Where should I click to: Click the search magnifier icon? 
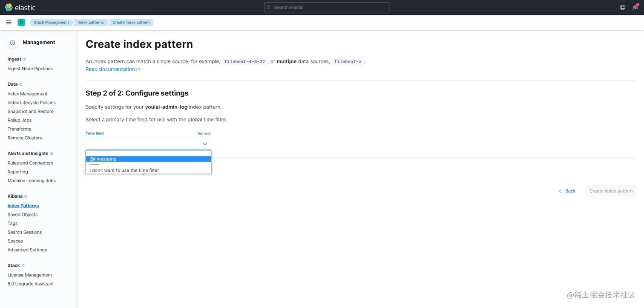tap(269, 7)
